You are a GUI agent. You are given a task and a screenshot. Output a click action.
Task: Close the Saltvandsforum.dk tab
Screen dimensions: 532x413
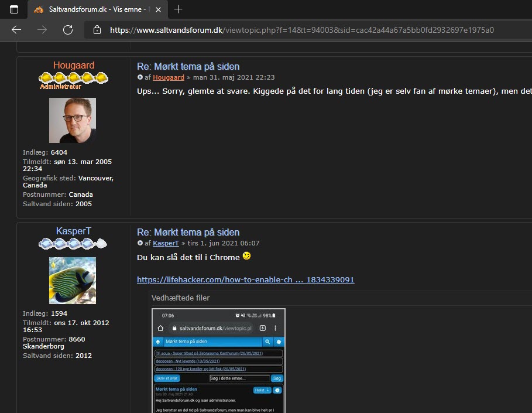pos(157,9)
